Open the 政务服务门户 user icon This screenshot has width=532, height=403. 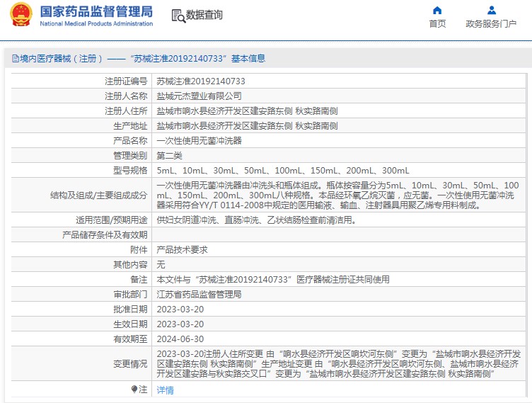point(491,10)
